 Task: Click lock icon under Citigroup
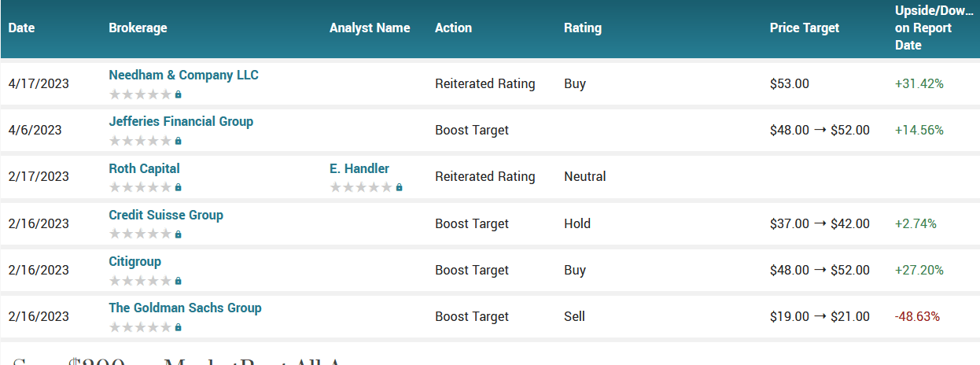point(179,280)
